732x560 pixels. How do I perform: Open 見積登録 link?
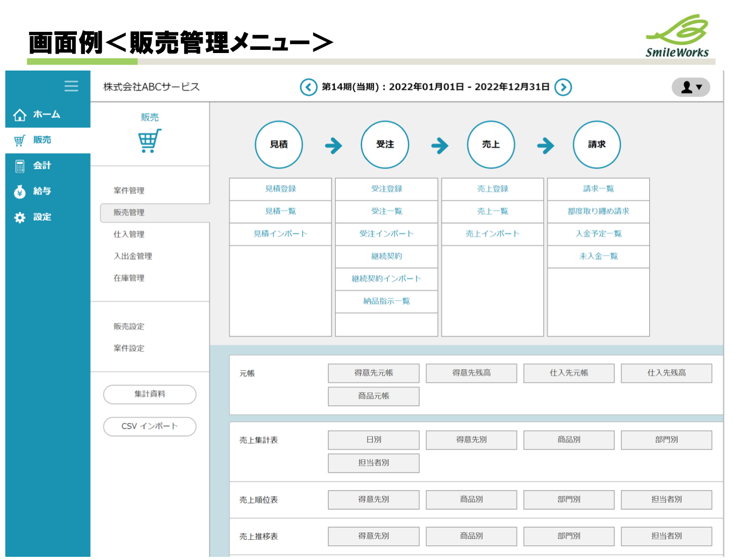point(281,189)
